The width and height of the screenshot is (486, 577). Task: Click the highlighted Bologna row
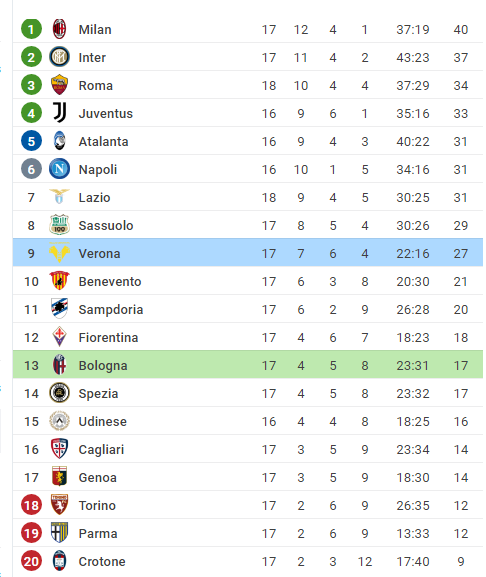(x=248, y=365)
